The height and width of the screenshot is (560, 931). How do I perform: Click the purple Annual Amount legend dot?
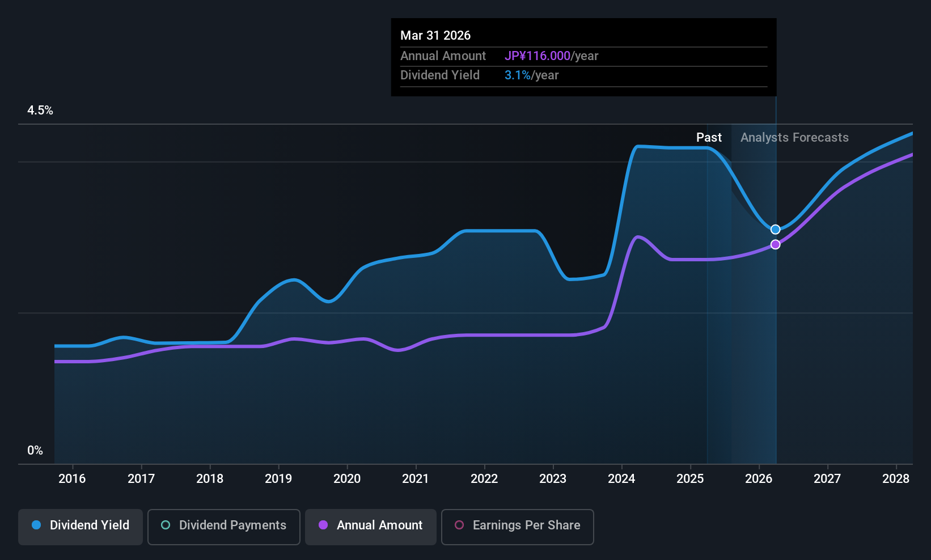pos(323,525)
